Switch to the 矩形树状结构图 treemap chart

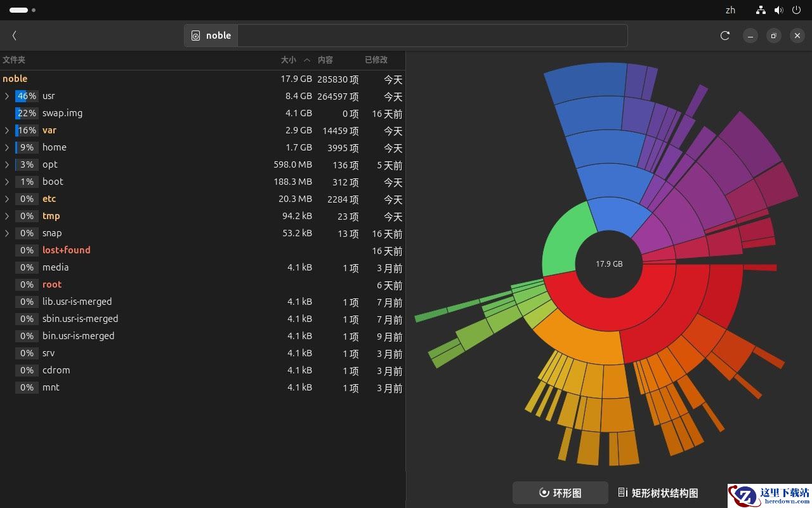point(658,493)
